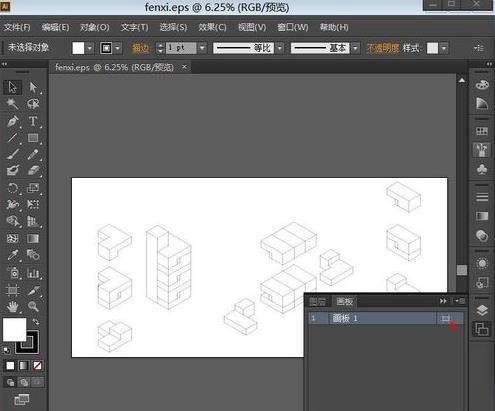The width and height of the screenshot is (495, 411).
Task: Swap fill and stroke colors arrow
Action: tap(36, 322)
